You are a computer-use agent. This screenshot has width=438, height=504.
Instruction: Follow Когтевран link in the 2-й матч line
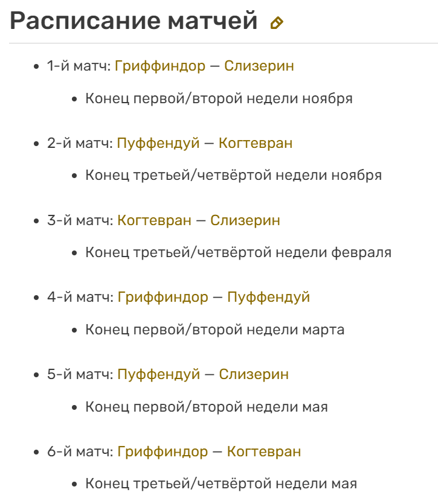click(x=256, y=143)
